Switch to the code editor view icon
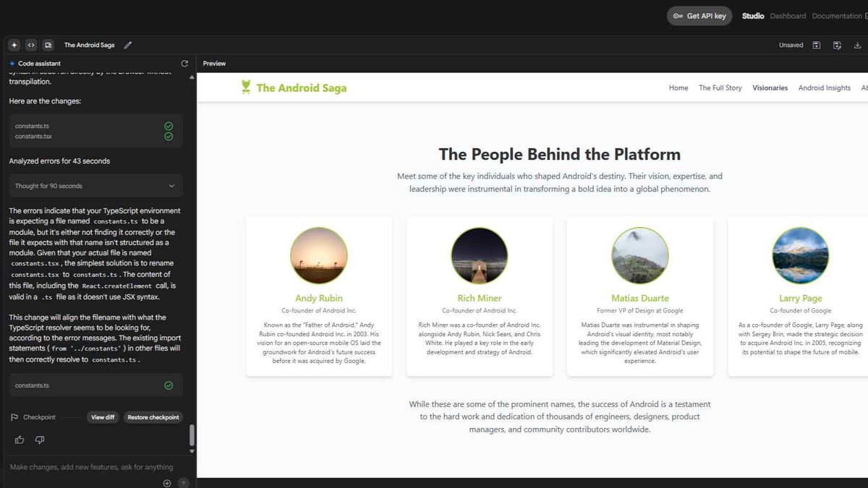This screenshot has height=488, width=868. click(31, 45)
